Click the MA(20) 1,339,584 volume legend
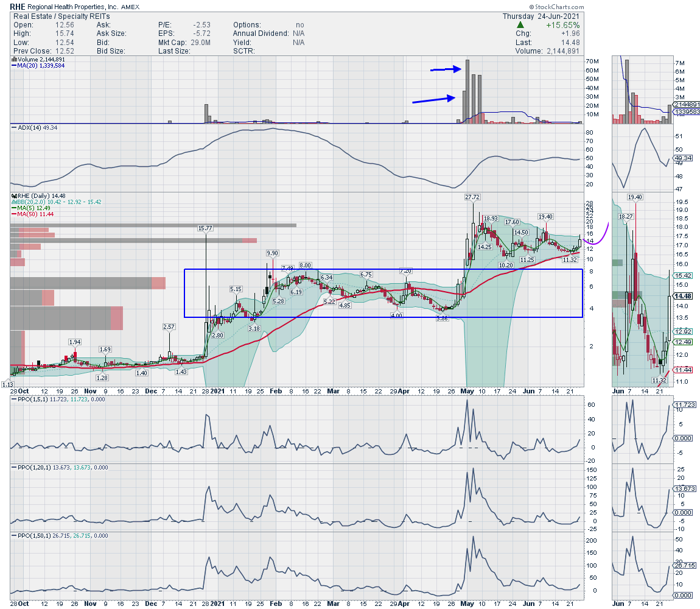 38,65
